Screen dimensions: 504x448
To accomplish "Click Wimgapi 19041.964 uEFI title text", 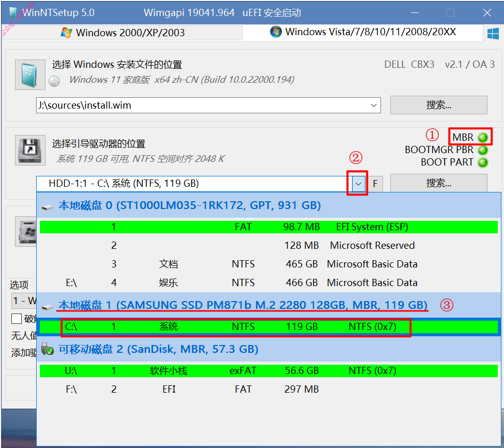I will pos(222,12).
